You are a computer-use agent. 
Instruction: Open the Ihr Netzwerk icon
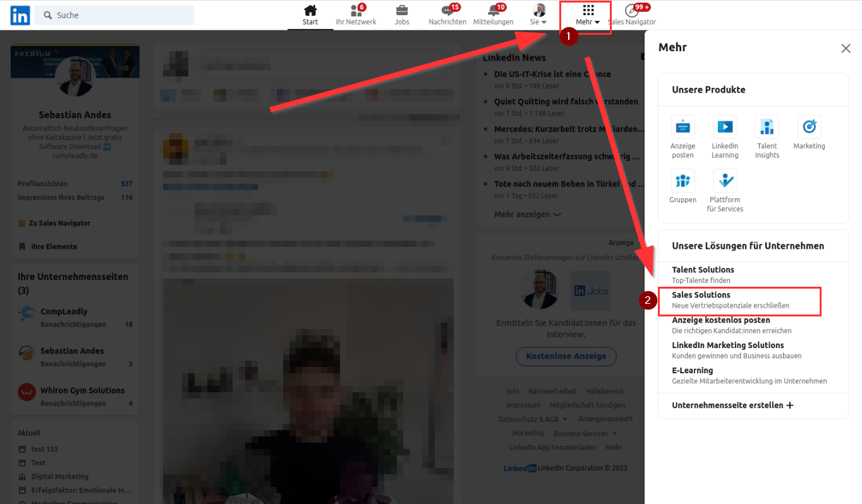point(355,11)
